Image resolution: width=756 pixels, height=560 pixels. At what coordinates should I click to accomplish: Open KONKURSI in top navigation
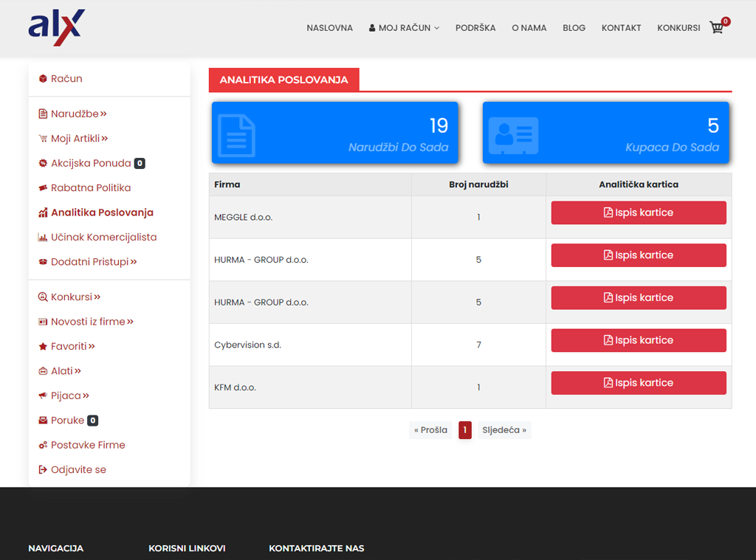(x=678, y=28)
